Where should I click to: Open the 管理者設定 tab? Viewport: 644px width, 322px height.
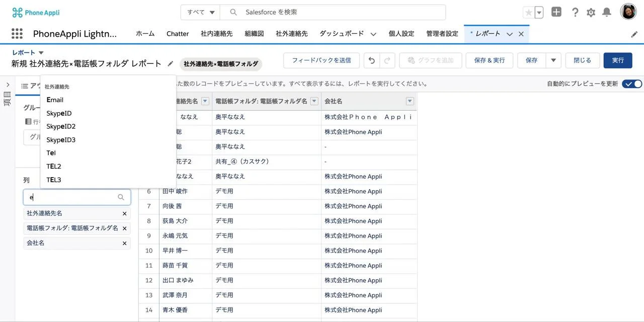coord(442,34)
